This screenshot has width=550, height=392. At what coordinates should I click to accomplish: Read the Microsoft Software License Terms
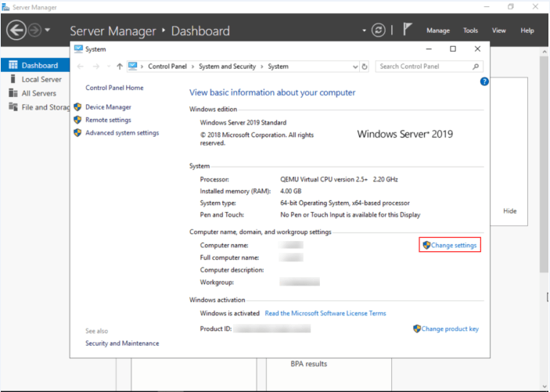click(x=325, y=314)
